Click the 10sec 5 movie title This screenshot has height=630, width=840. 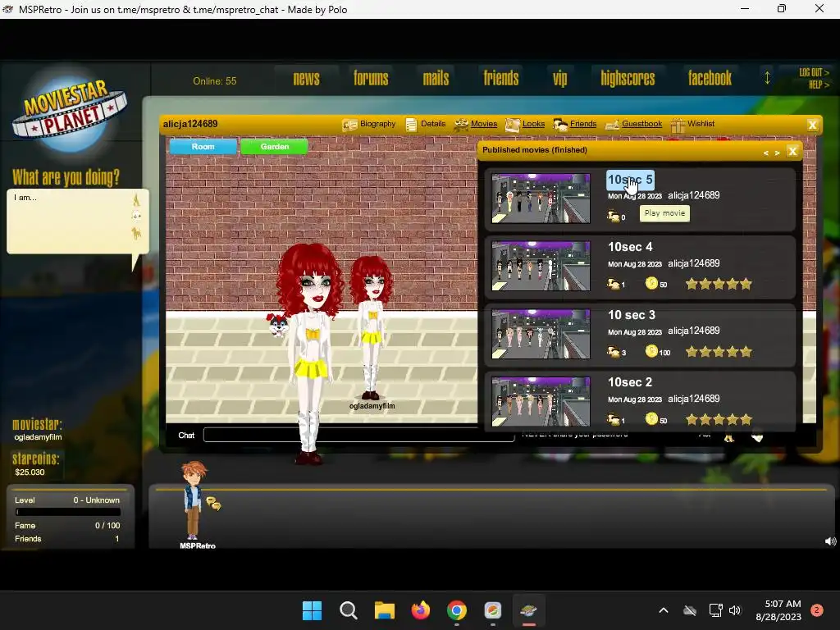(630, 180)
